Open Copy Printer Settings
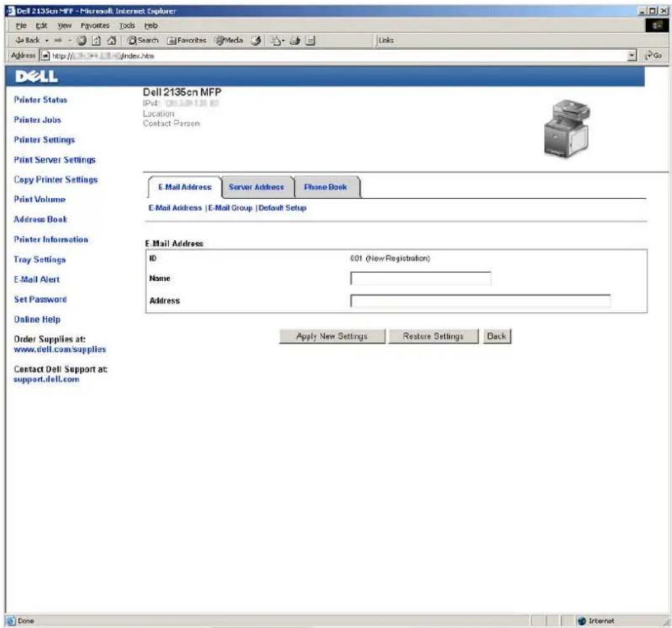This screenshot has height=628, width=672. coord(56,180)
